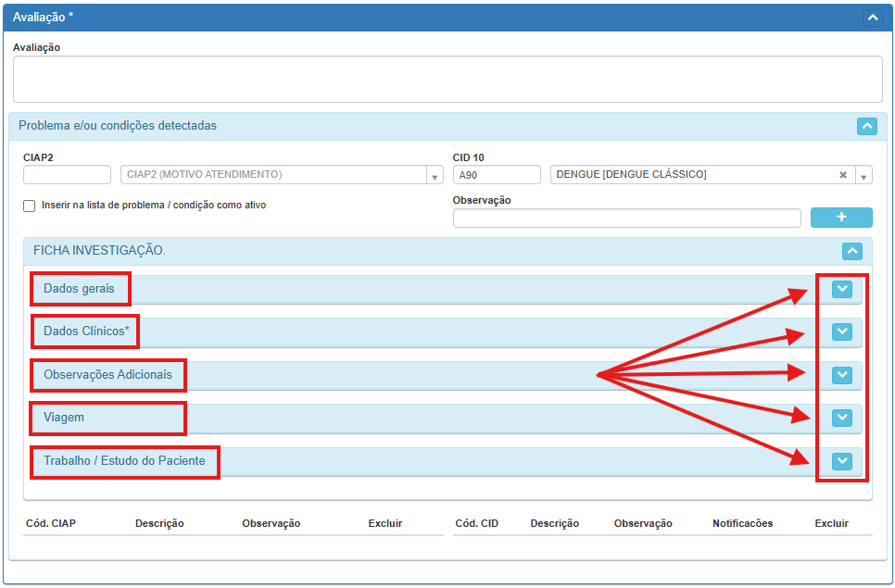Click the Notificações column header
Screen dimensions: 895x588
coord(742,523)
